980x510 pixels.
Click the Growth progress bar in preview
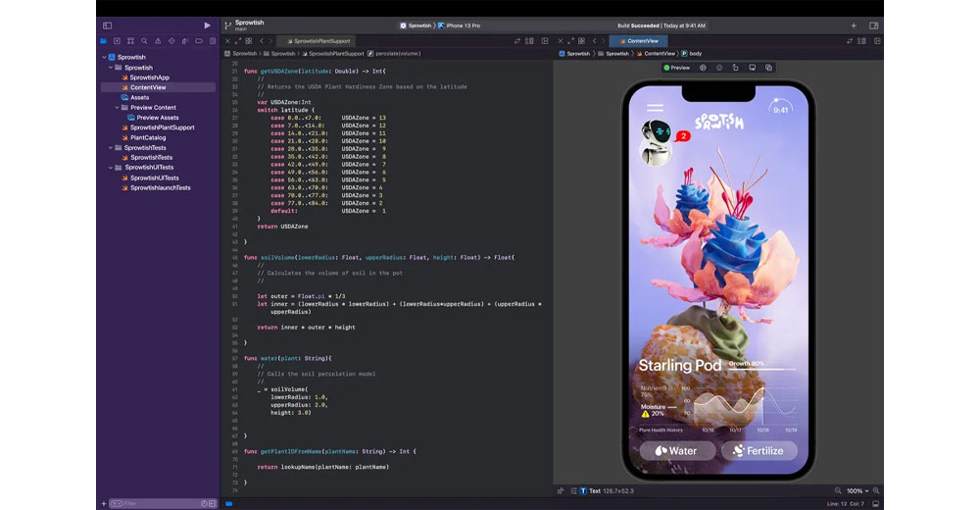pyautogui.click(x=764, y=370)
